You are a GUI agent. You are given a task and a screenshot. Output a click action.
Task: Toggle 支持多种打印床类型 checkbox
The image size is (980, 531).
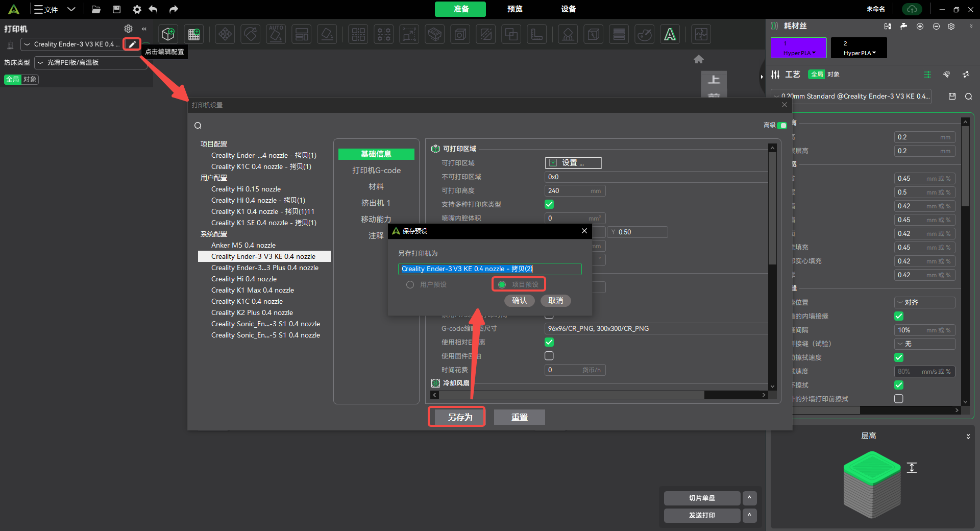point(549,204)
